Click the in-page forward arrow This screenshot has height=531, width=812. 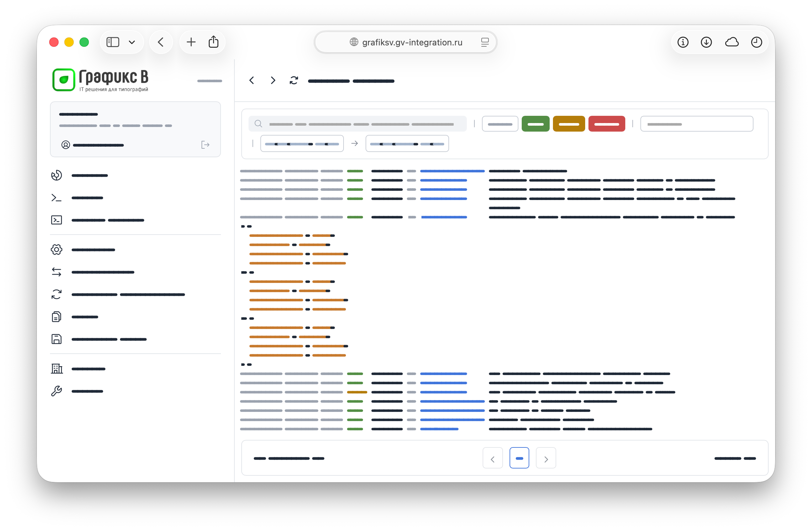273,81
